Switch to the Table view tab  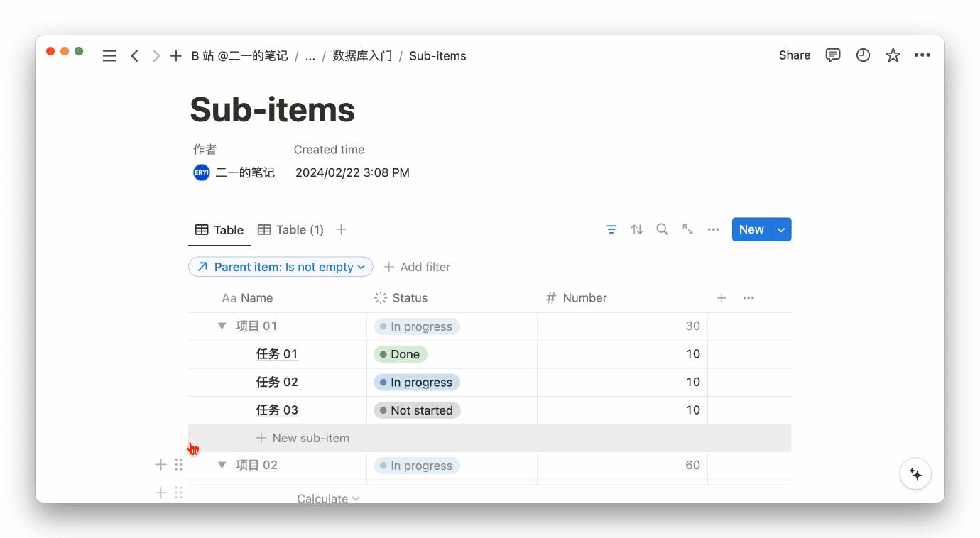click(219, 229)
